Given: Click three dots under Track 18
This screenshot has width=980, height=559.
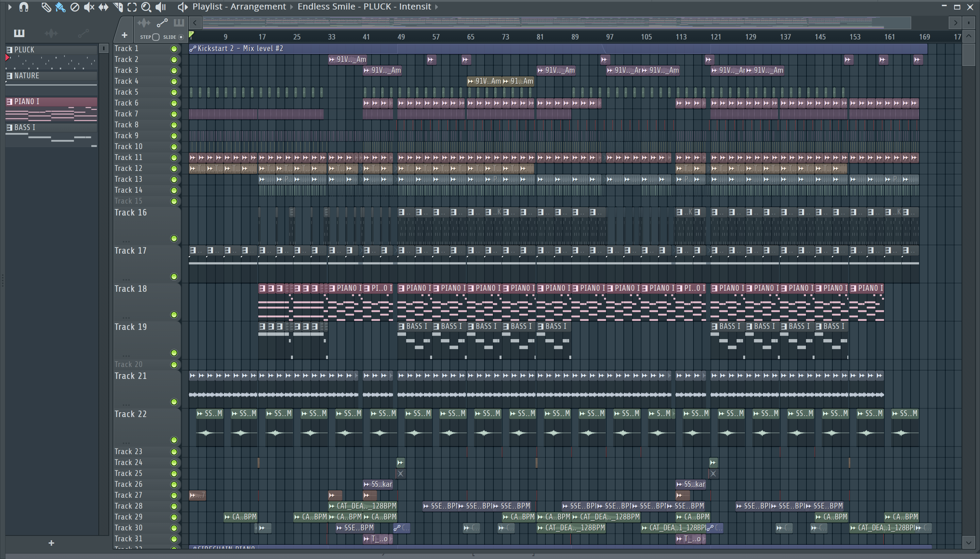Looking at the screenshot, I should pyautogui.click(x=126, y=318).
